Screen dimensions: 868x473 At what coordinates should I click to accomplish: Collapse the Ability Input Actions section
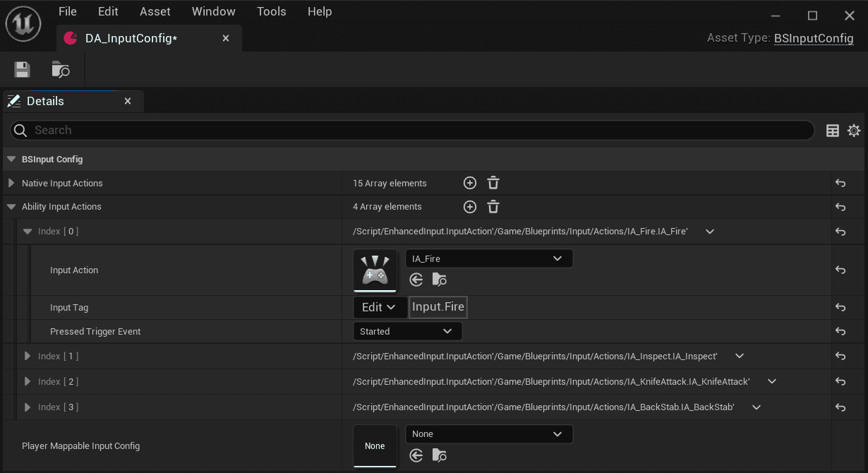(x=11, y=207)
